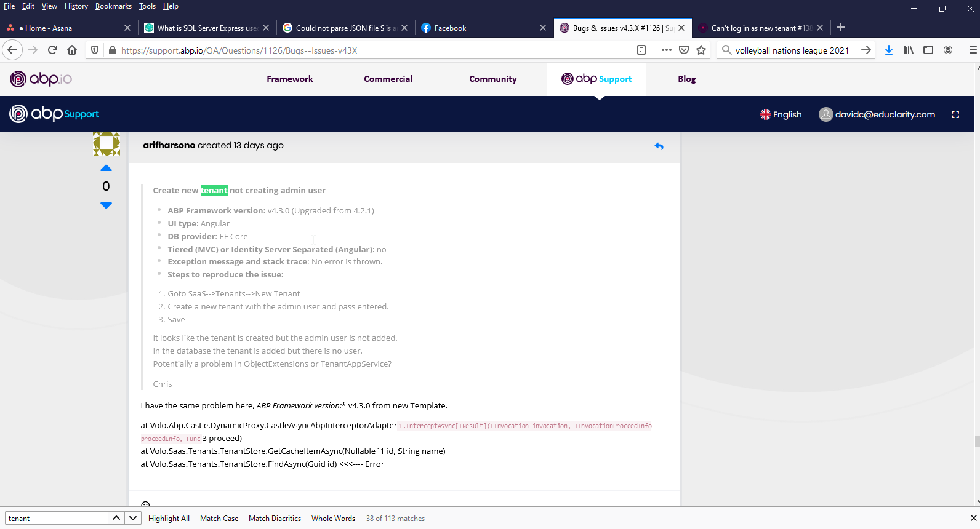This screenshot has width=980, height=529.
Task: Open the abp Support nav tab
Action: point(596,79)
